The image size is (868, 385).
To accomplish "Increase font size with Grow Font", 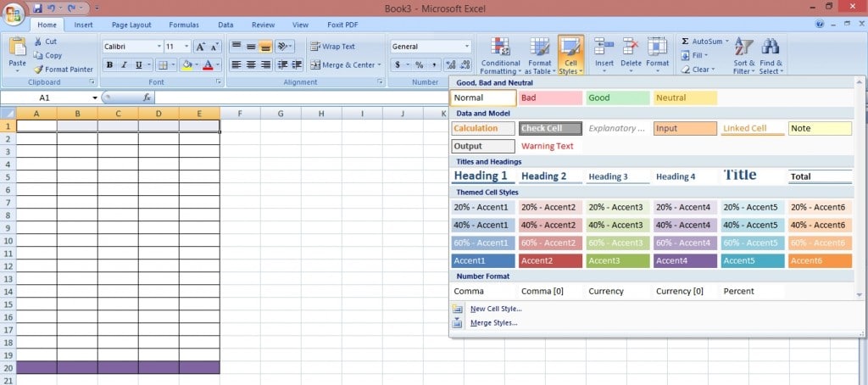I will coord(200,47).
